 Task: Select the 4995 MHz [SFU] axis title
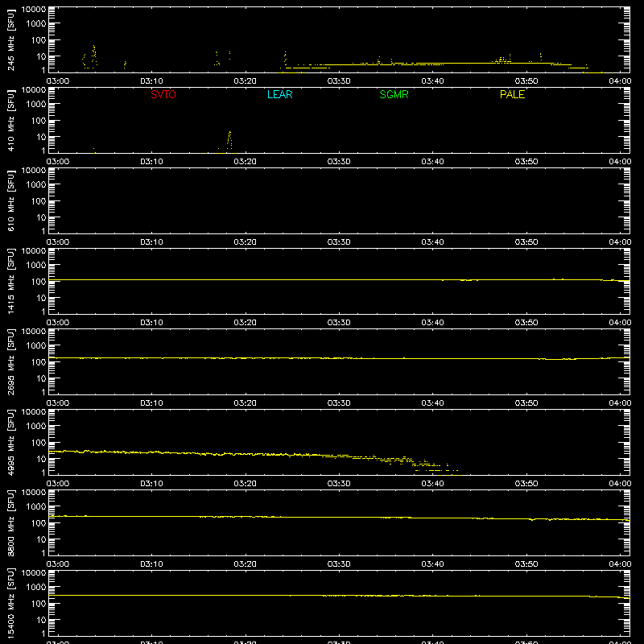[11, 442]
